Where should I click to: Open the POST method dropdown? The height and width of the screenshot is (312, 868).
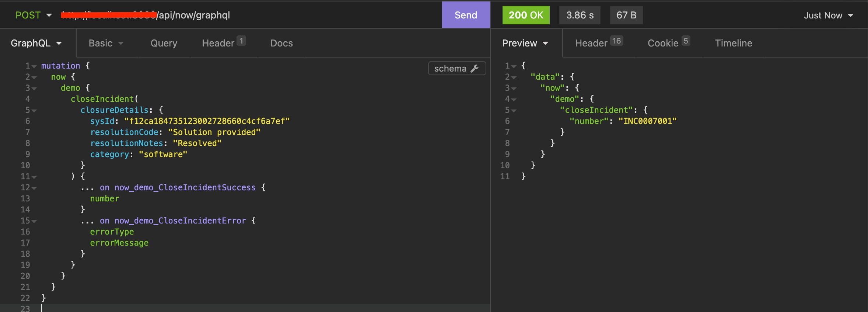[x=33, y=15]
